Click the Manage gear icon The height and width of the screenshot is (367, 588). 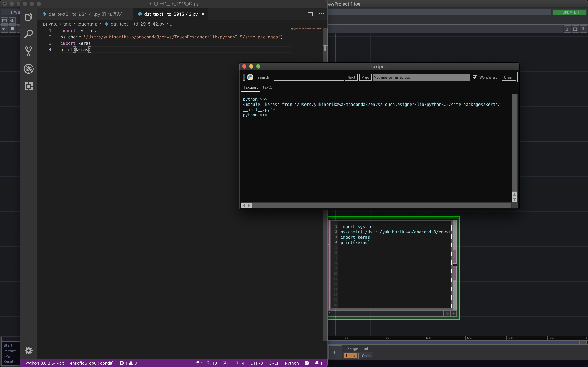tap(29, 350)
